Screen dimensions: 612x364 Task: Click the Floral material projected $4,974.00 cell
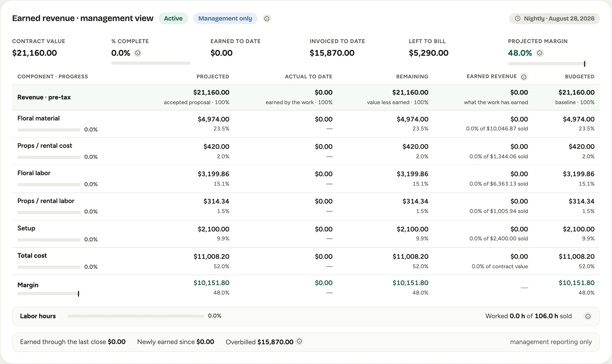coord(214,119)
